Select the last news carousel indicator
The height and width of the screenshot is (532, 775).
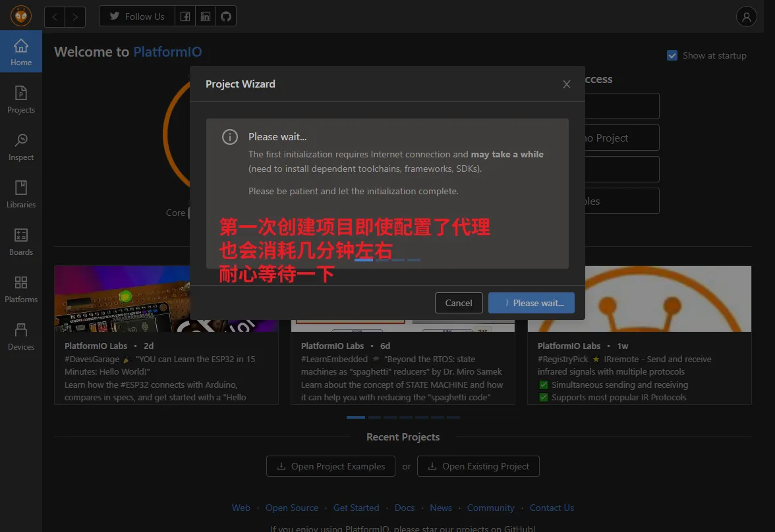coord(453,417)
